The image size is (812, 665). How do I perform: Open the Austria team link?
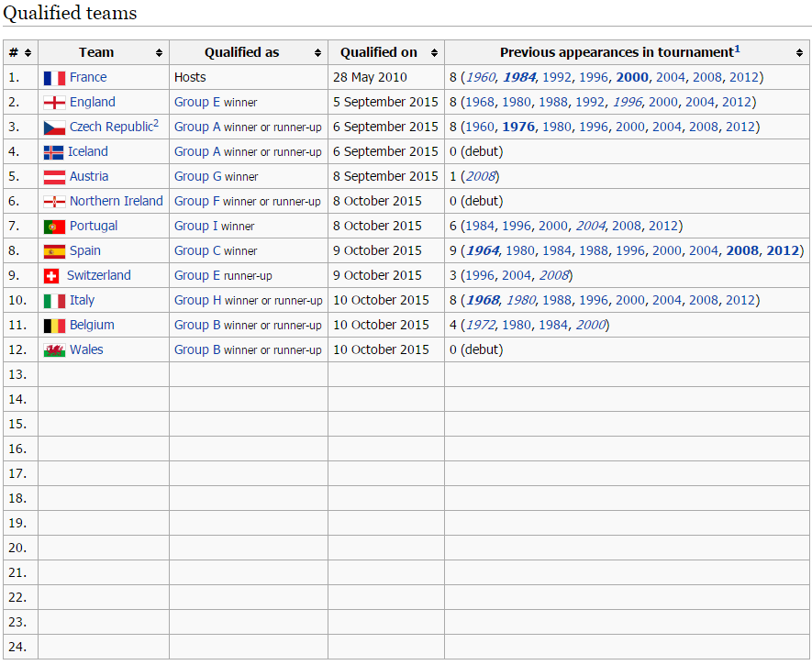(x=89, y=176)
